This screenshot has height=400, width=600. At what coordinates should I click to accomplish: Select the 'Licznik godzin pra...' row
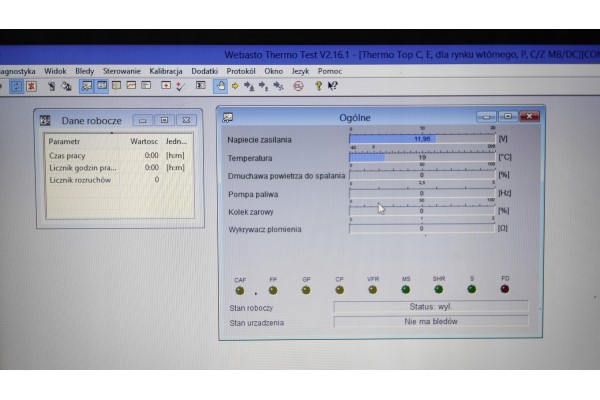(119, 168)
